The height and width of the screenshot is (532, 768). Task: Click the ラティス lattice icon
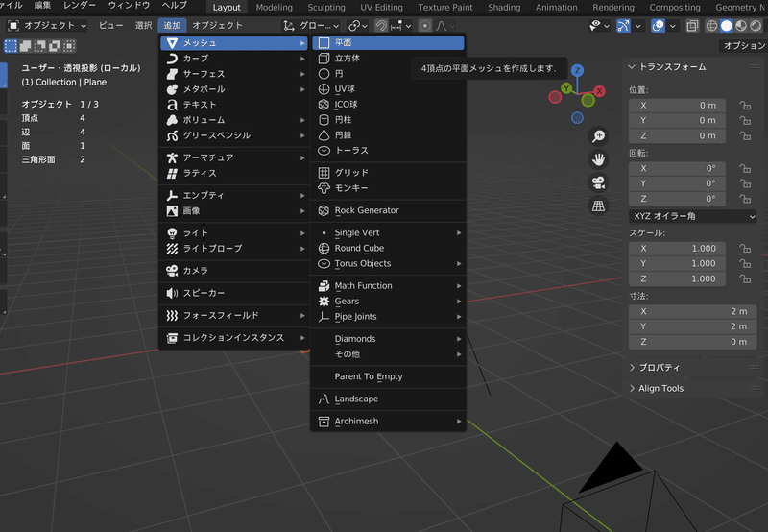point(172,174)
